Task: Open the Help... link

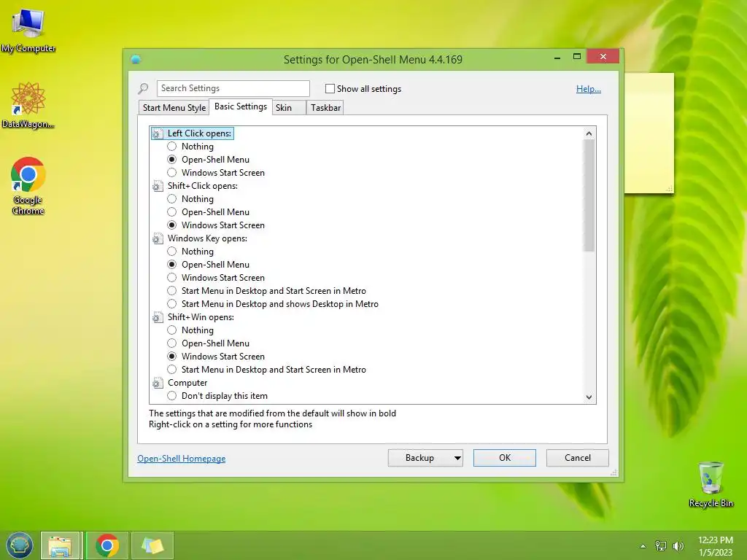Action: [589, 89]
